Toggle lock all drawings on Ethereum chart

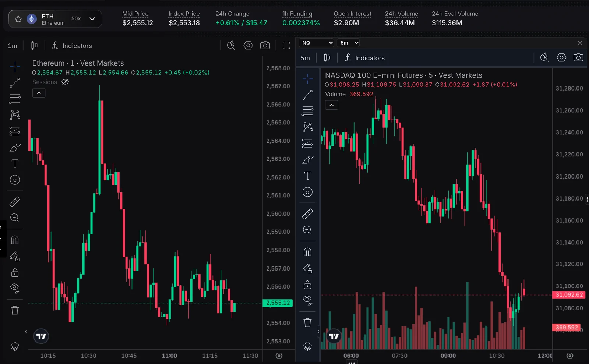click(x=15, y=273)
